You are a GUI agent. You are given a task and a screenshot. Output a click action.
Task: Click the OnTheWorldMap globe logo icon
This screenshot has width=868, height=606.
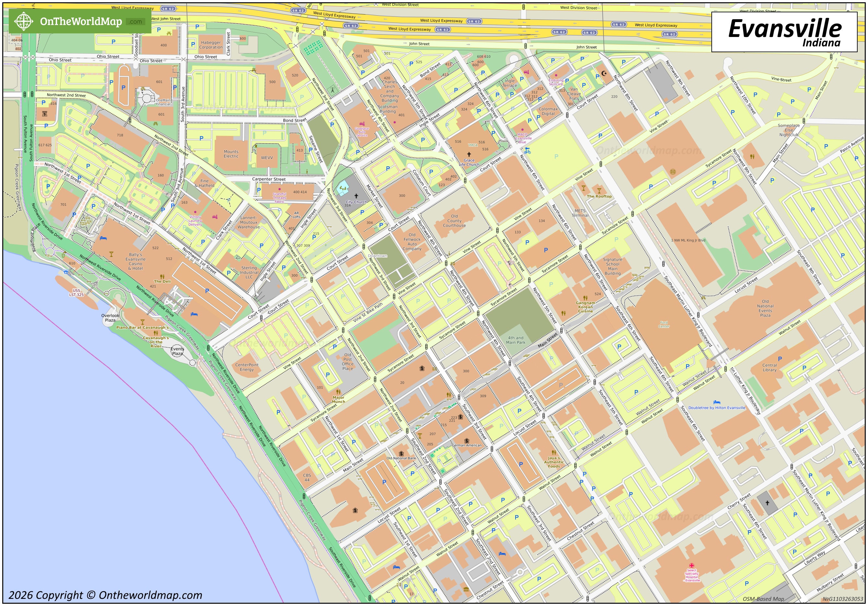(x=23, y=21)
